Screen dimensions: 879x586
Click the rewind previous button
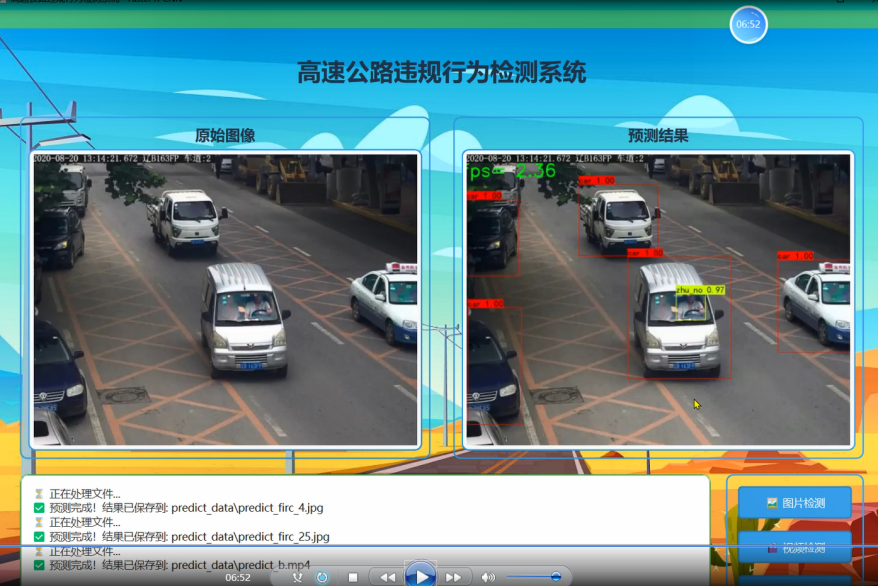click(387, 577)
